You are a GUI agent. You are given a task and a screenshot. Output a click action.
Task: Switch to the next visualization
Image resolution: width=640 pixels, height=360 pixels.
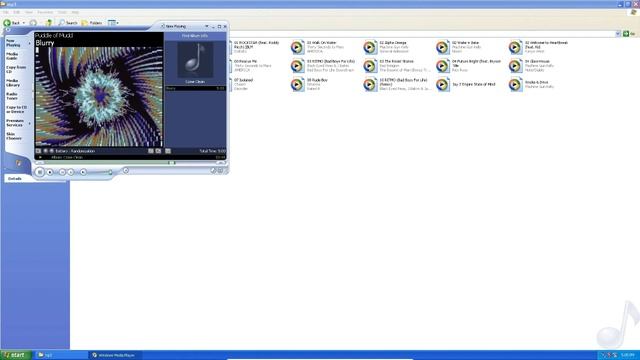tap(51, 151)
